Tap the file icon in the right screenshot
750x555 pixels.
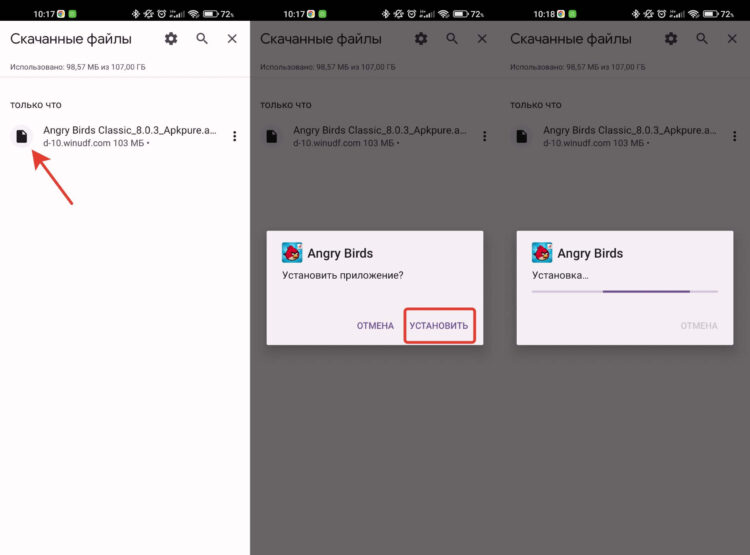pos(521,137)
